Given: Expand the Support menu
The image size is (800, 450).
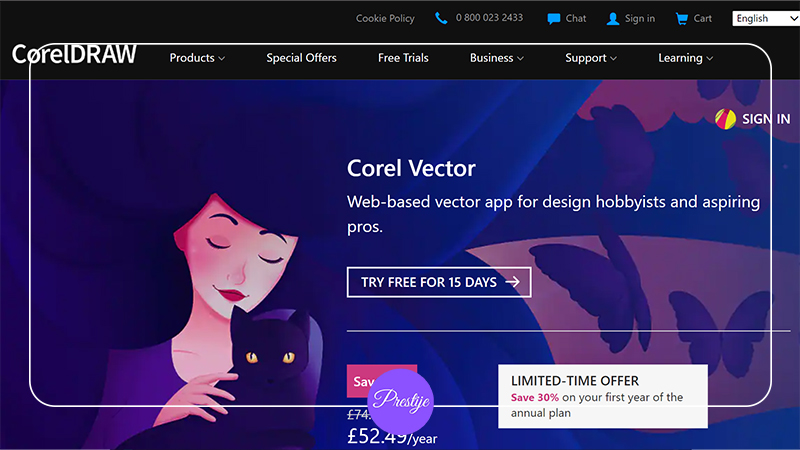Looking at the screenshot, I should (x=591, y=58).
